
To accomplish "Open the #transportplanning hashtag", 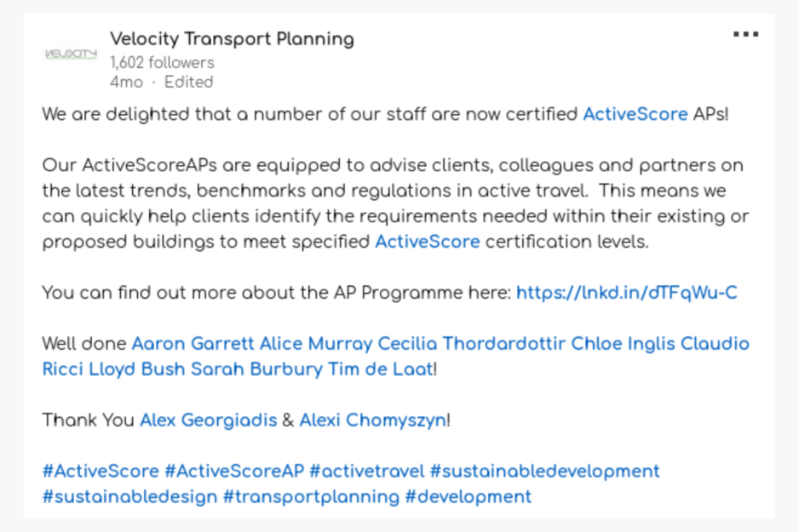I will [312, 496].
